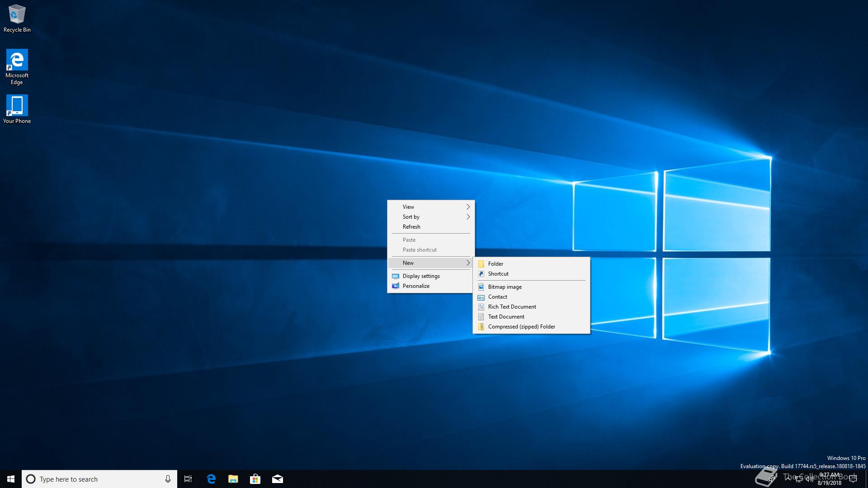Create a new Text Document
The image size is (868, 488).
tap(531, 317)
